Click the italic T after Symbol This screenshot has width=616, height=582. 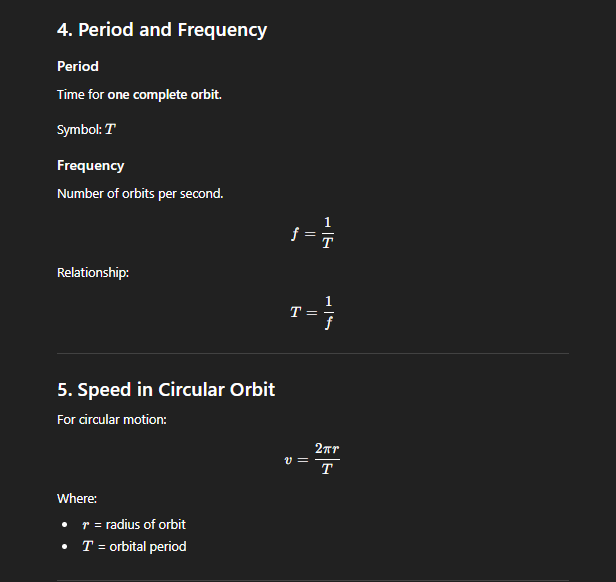(110, 130)
